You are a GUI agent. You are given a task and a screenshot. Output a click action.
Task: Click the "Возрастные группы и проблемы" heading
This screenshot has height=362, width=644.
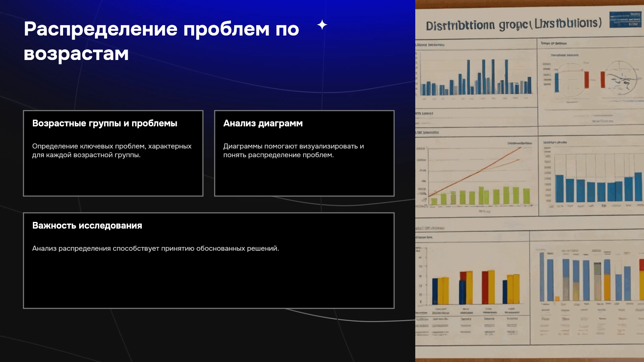click(105, 123)
